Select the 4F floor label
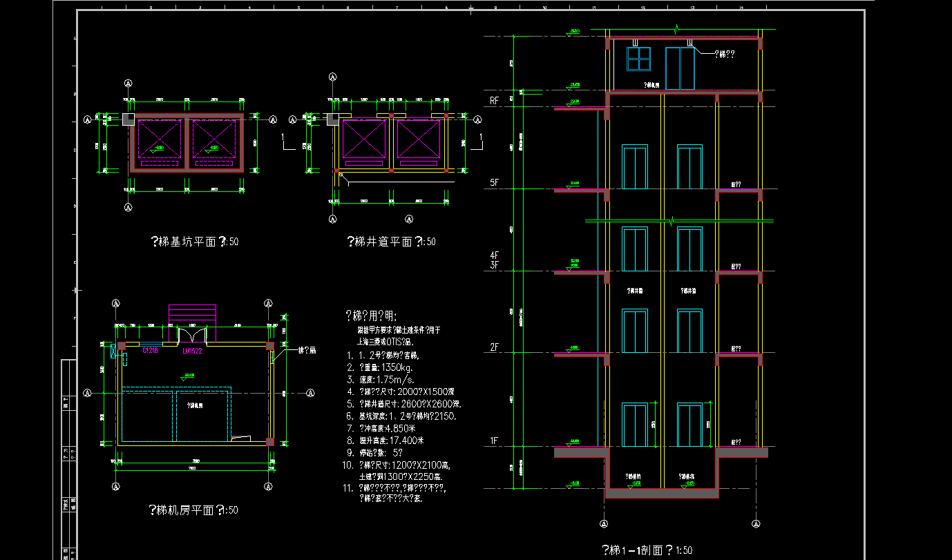This screenshot has width=952, height=560. coord(494,255)
